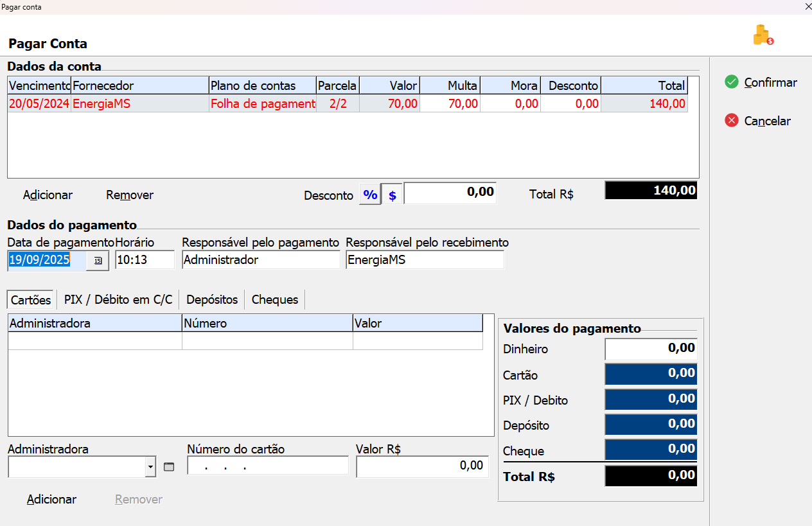Click the Confirmar button label
The height and width of the screenshot is (526, 812).
click(x=770, y=82)
